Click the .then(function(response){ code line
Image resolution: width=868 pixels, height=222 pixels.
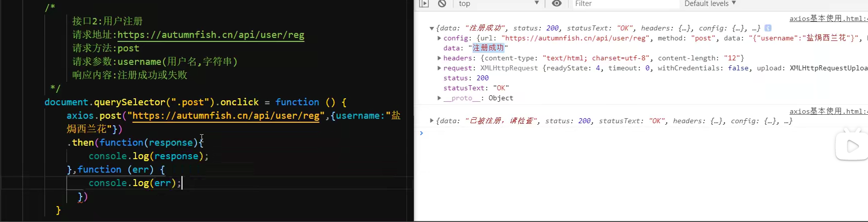(135, 143)
